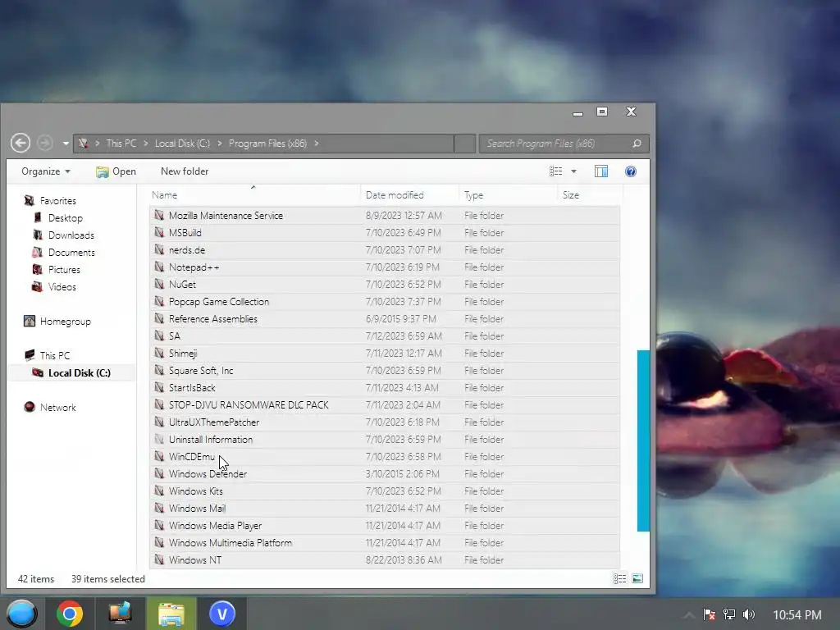The height and width of the screenshot is (630, 840).
Task: Open the view options dropdown arrow
Action: pos(573,171)
